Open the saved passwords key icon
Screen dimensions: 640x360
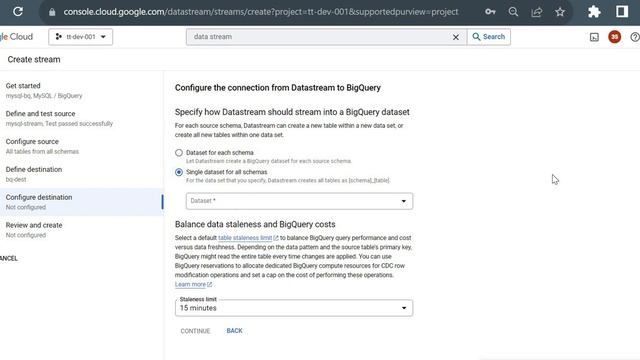pyautogui.click(x=490, y=12)
